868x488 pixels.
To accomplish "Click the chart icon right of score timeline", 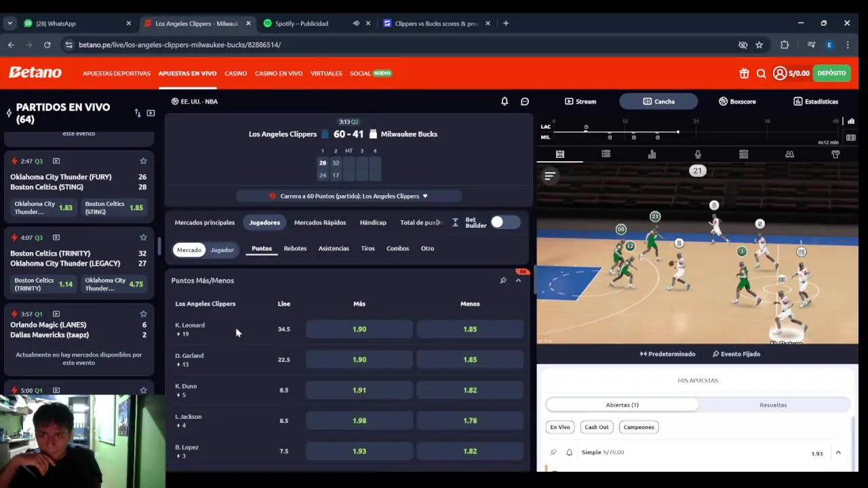I will click(x=851, y=121).
